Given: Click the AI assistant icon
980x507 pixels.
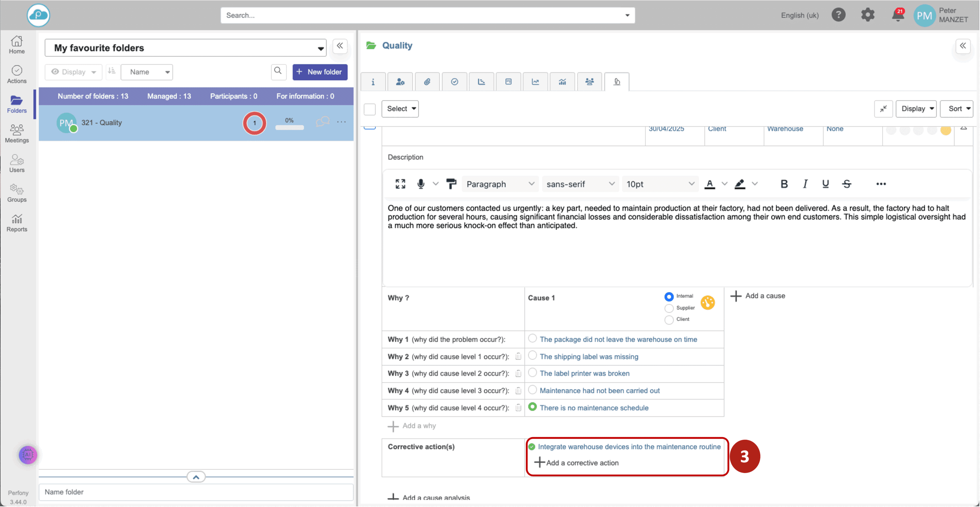Looking at the screenshot, I should click(28, 455).
